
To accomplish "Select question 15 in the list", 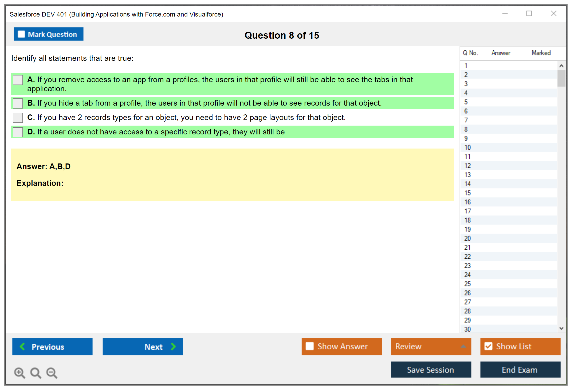I will pos(467,193).
